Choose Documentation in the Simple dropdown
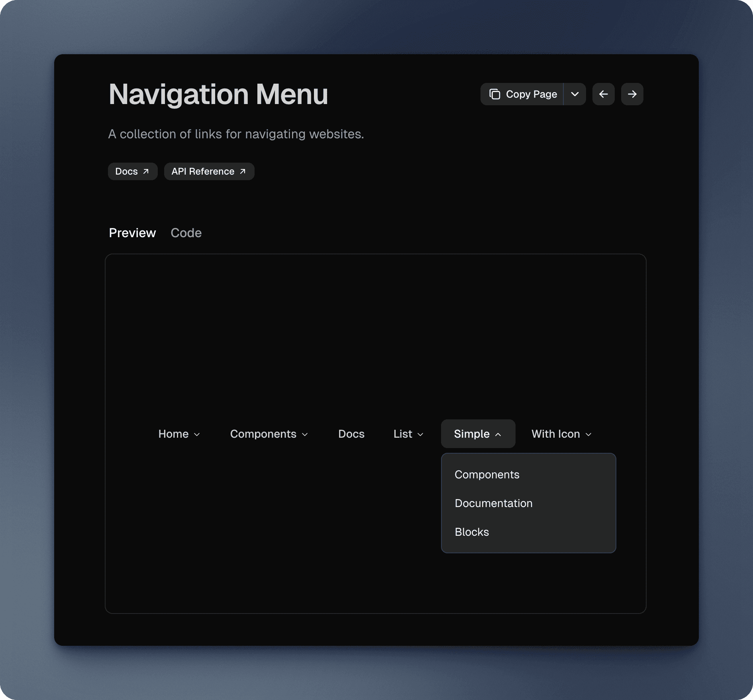This screenshot has width=753, height=700. pyautogui.click(x=493, y=503)
